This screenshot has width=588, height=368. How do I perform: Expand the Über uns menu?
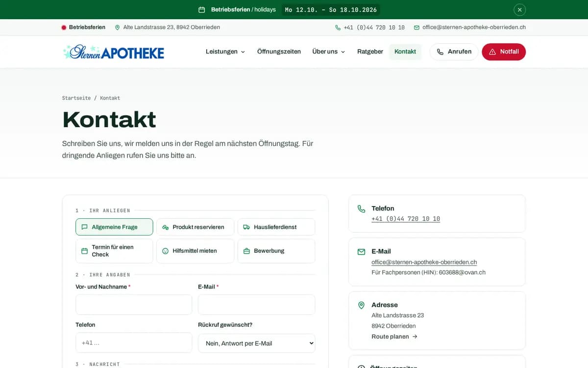coord(329,52)
